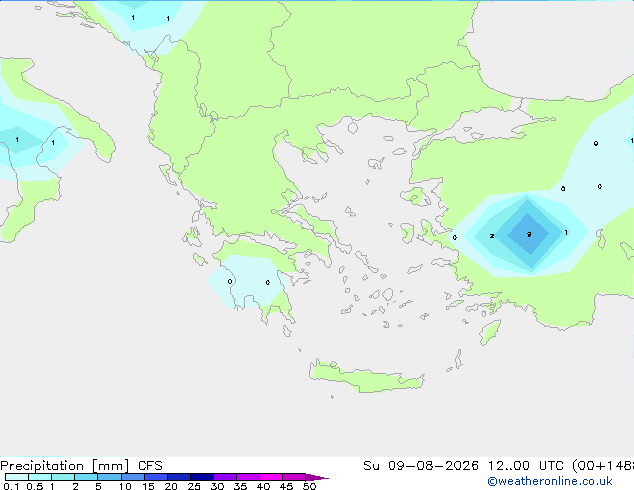Click the '9' value in the blue diamond
Screen dimensions: 634x490
[x=529, y=234]
